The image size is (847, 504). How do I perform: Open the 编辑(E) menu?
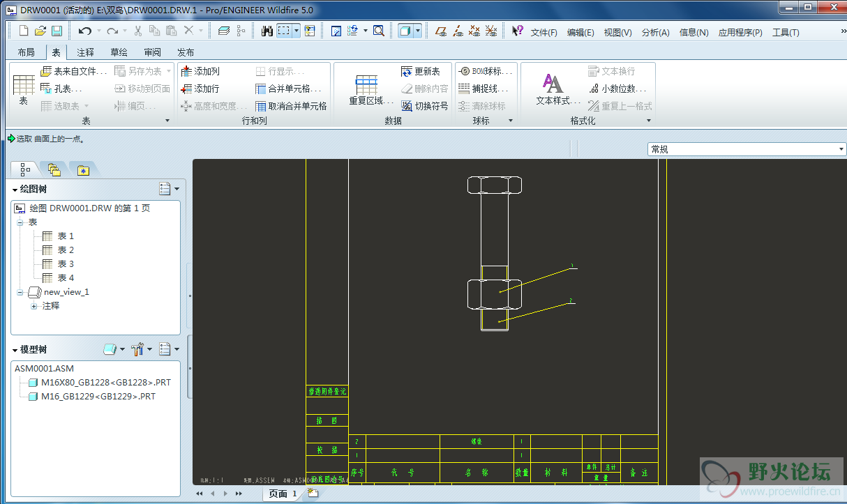point(580,32)
